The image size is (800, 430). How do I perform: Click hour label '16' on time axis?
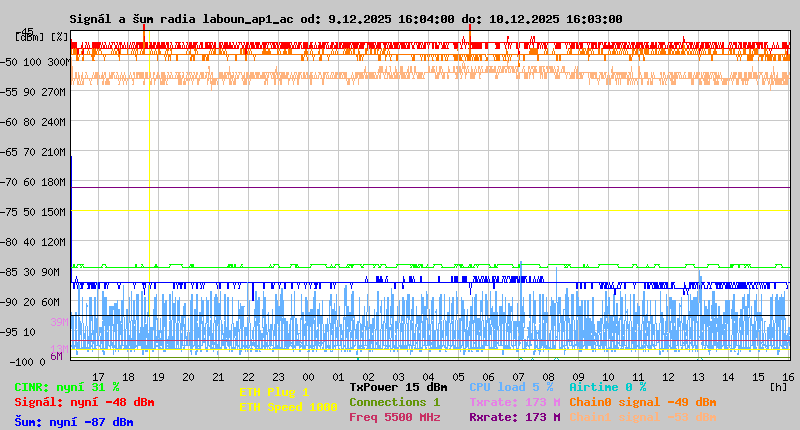point(788,377)
